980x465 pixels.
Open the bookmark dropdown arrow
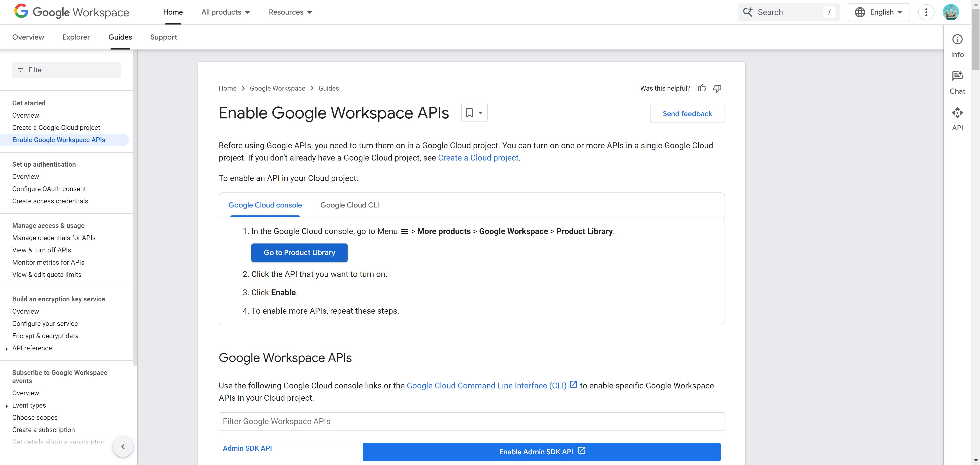(481, 113)
